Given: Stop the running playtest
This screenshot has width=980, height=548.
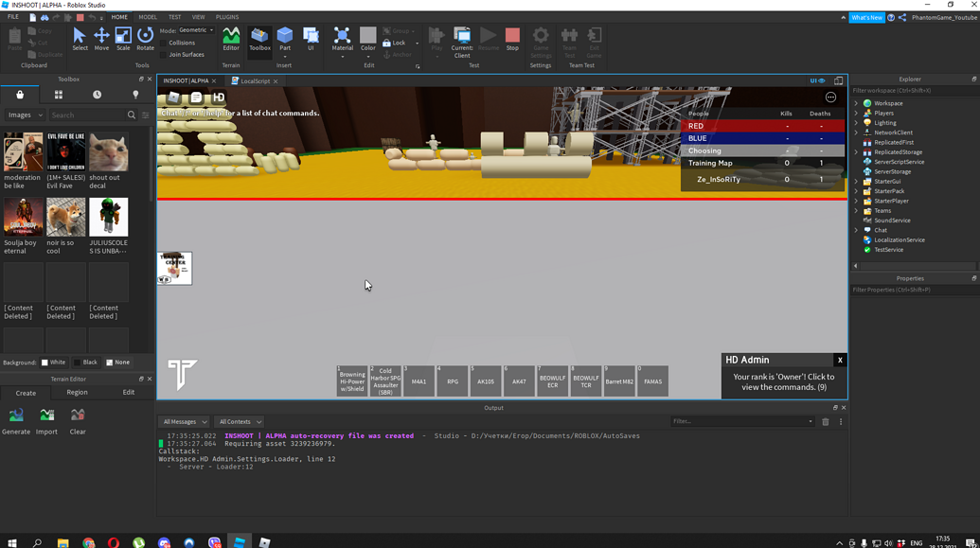Looking at the screenshot, I should pos(510,40).
